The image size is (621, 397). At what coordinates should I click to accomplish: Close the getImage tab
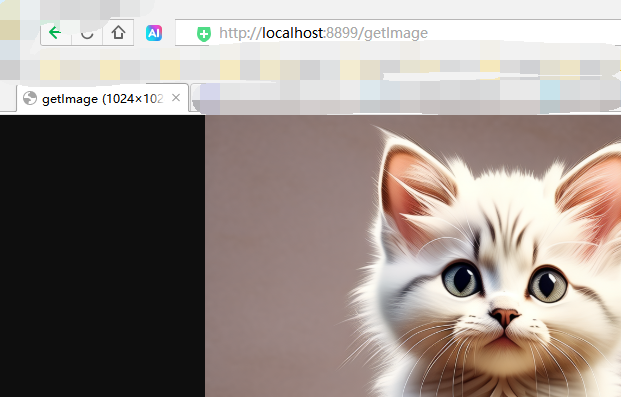coord(176,97)
